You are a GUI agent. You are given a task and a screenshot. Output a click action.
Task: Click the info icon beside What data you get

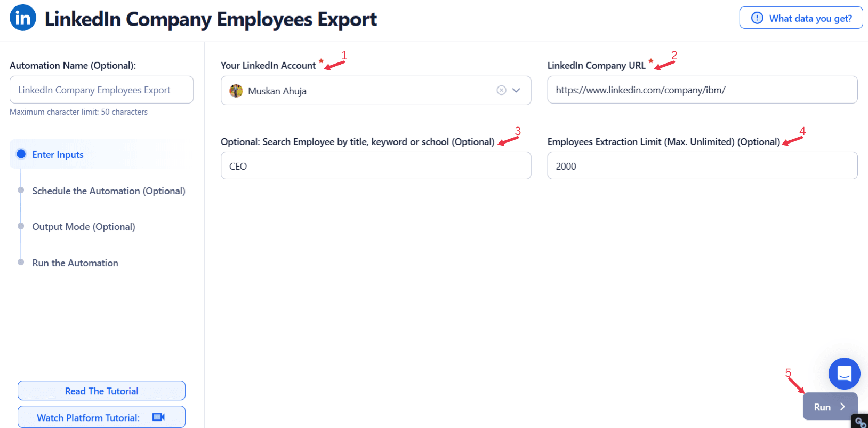pyautogui.click(x=757, y=18)
